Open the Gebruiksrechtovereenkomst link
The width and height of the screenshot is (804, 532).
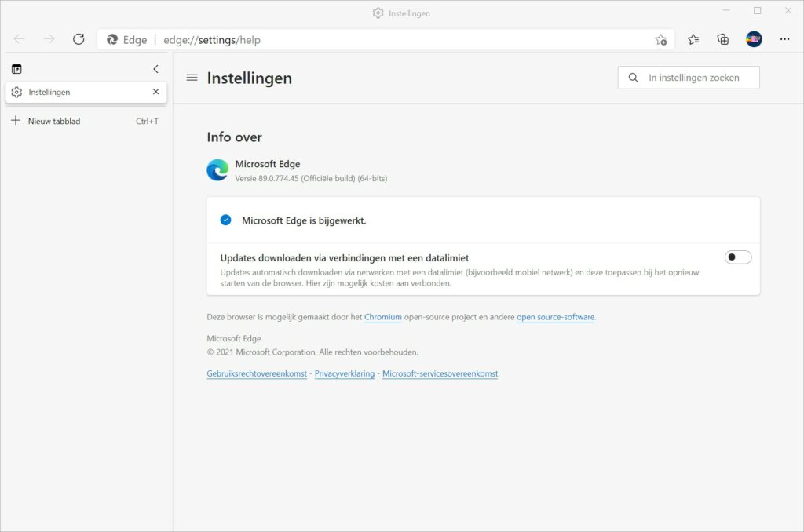coord(256,373)
